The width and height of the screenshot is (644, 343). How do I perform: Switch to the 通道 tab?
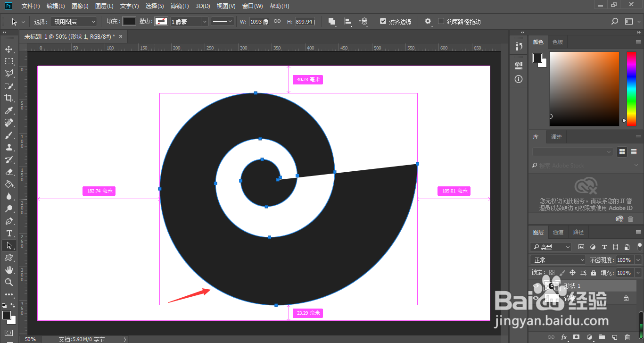[x=558, y=232]
